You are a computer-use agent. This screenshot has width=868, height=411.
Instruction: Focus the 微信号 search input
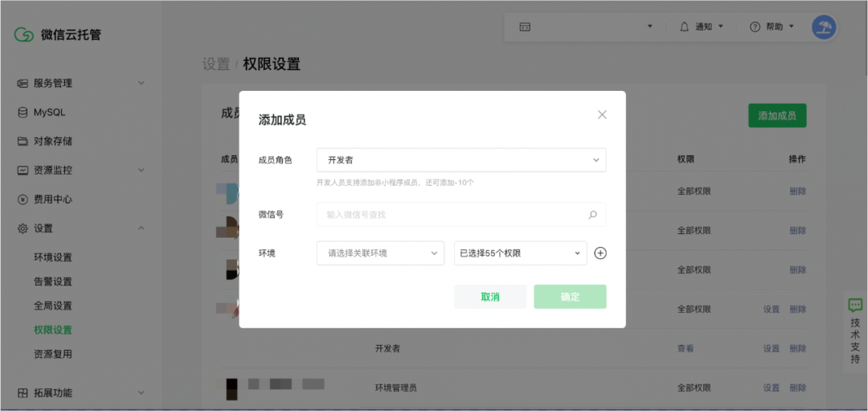pyautogui.click(x=461, y=215)
